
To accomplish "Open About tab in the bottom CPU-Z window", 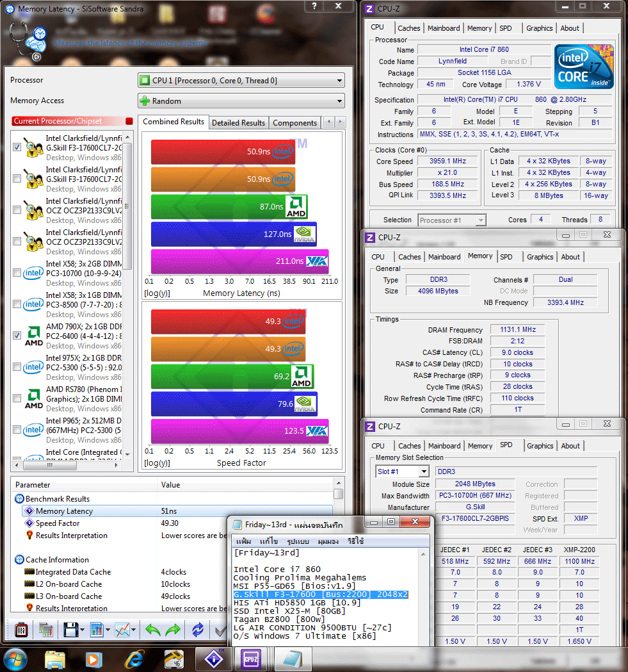I will [x=570, y=446].
